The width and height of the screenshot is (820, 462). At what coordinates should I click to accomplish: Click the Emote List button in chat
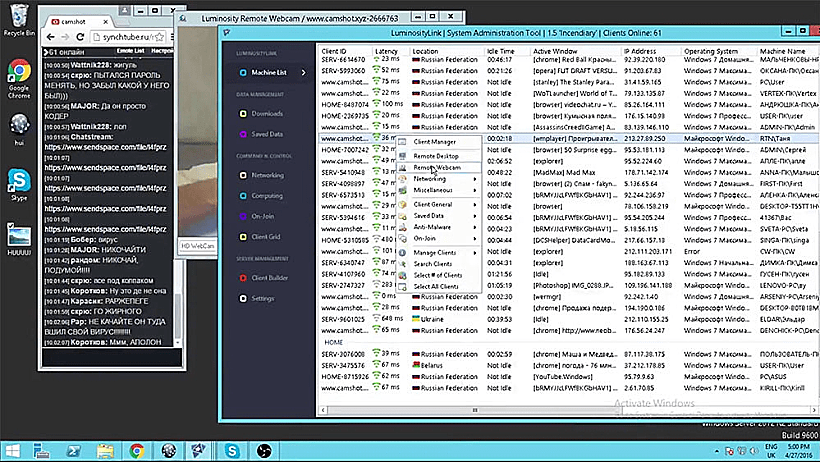(x=130, y=49)
